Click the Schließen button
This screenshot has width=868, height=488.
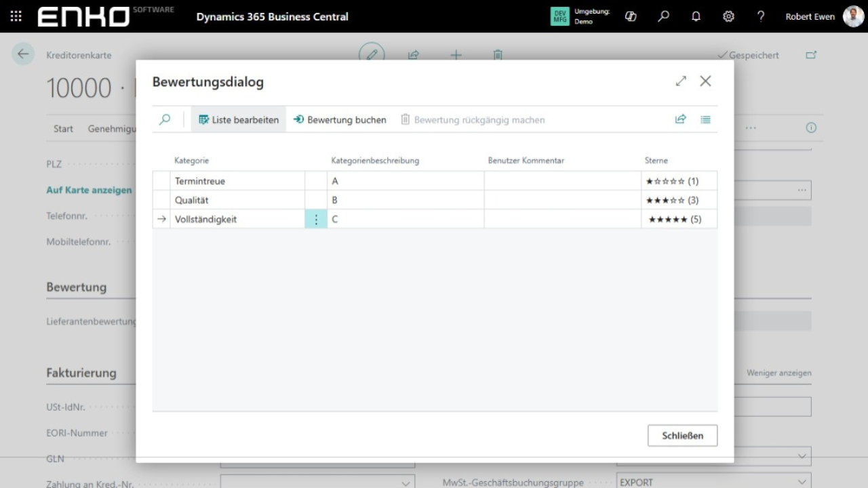tap(682, 436)
